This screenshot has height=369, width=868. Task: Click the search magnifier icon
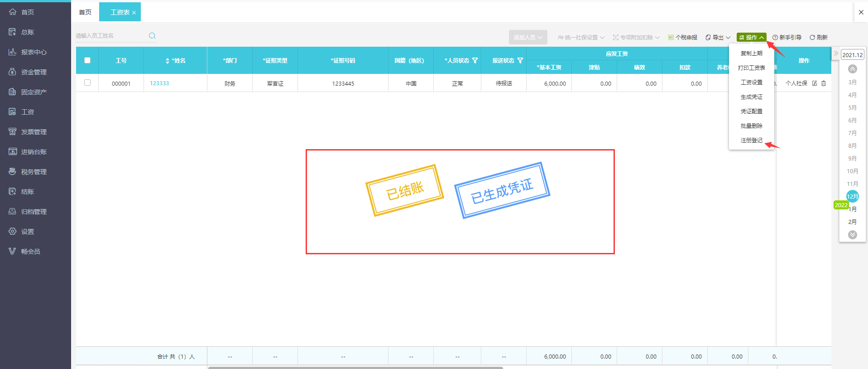[152, 36]
